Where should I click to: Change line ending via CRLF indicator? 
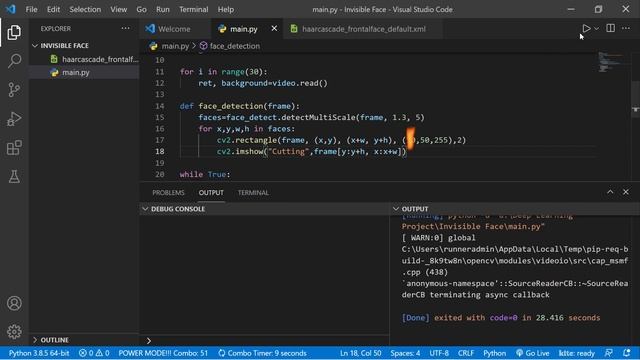point(466,353)
